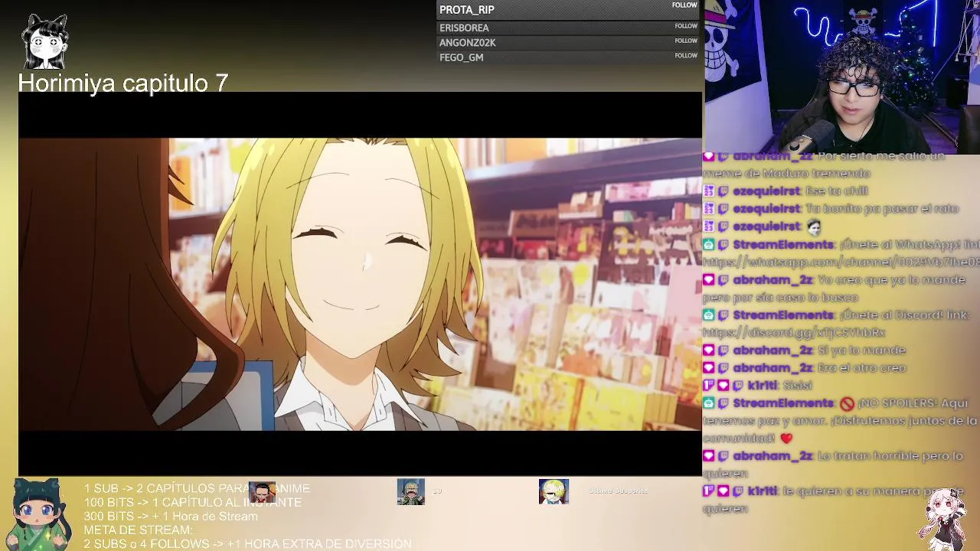This screenshot has width=980, height=551.
Task: Click StreamElements name on the NO SPOILERS message
Action: coord(783,403)
